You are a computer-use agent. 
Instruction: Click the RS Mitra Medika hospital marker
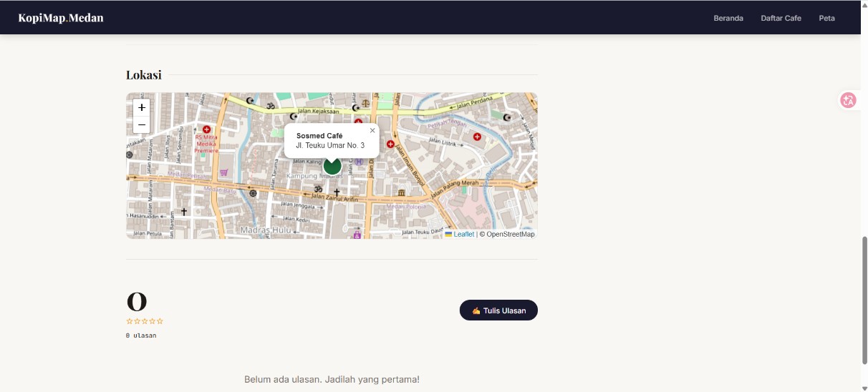(x=207, y=129)
